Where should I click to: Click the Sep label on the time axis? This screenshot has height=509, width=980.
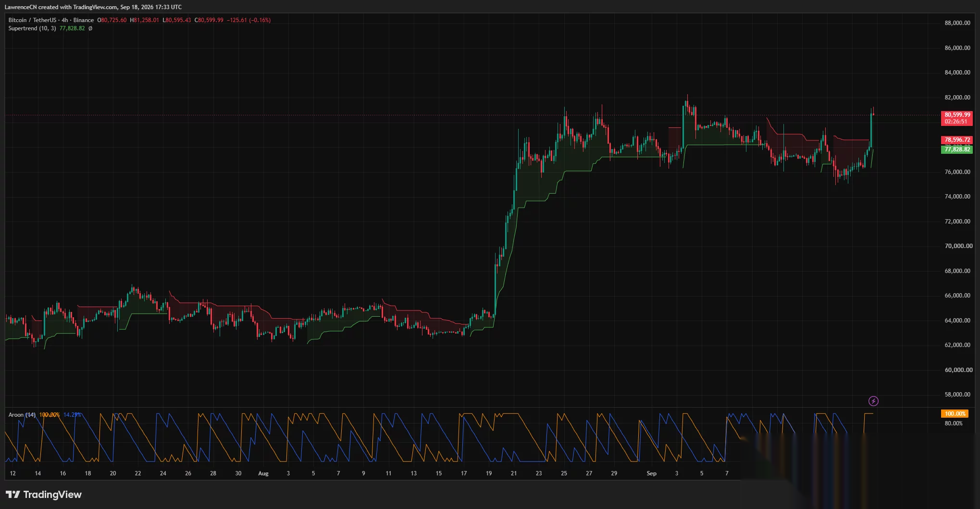651,473
